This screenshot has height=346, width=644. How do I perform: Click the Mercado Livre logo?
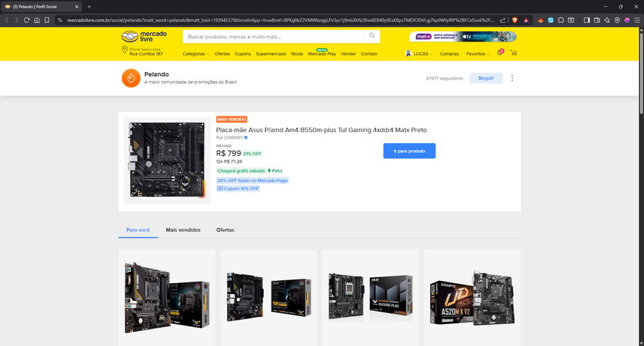[144, 37]
